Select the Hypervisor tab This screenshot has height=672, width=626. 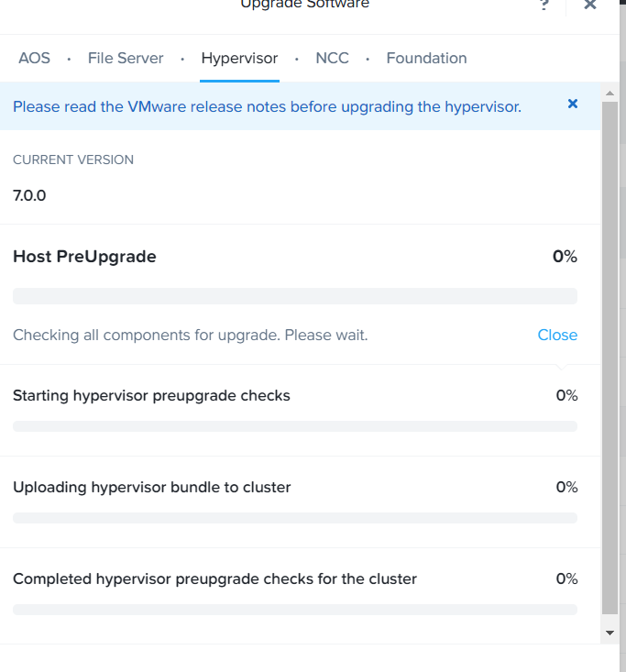click(239, 58)
